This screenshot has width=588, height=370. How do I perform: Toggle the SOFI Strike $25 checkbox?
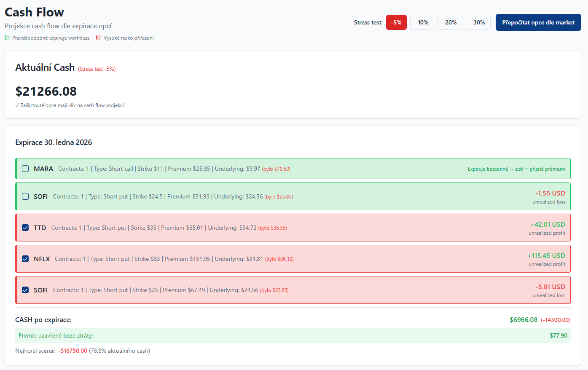pyautogui.click(x=25, y=290)
